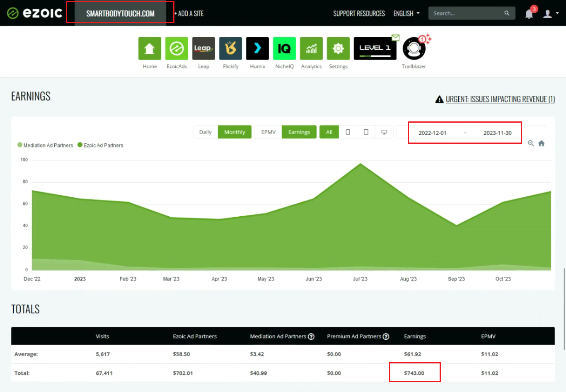Click Jul '23 axis label
Viewport: 566px width, 392px height.
pyautogui.click(x=360, y=279)
